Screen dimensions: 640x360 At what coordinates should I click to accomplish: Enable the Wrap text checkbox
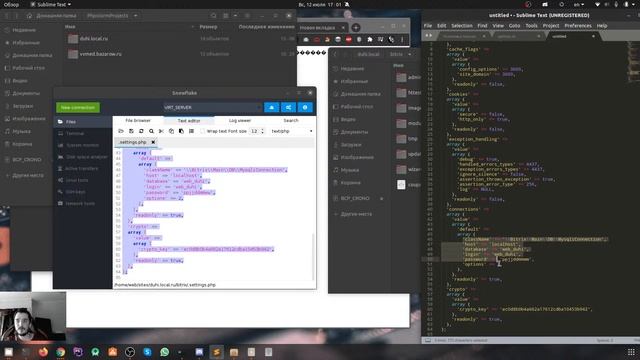(x=202, y=131)
